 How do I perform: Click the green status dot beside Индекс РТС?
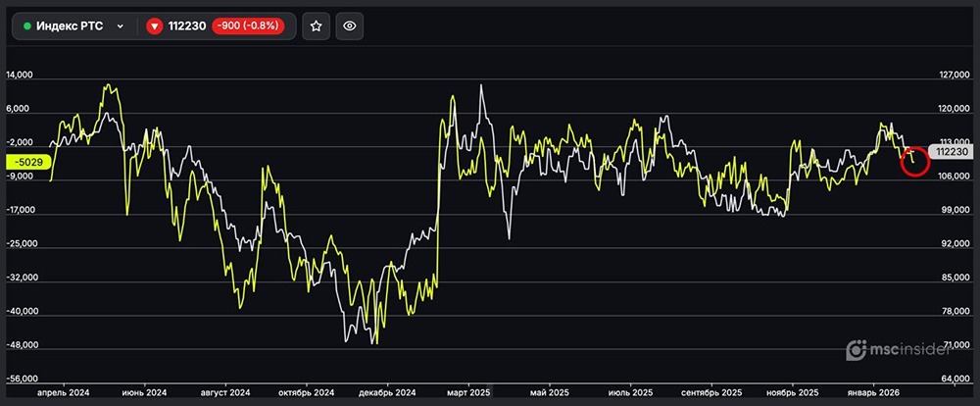pyautogui.click(x=27, y=26)
